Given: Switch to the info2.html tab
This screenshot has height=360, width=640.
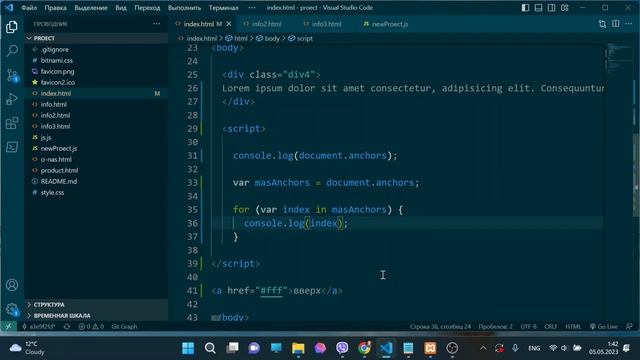Looking at the screenshot, I should point(267,24).
